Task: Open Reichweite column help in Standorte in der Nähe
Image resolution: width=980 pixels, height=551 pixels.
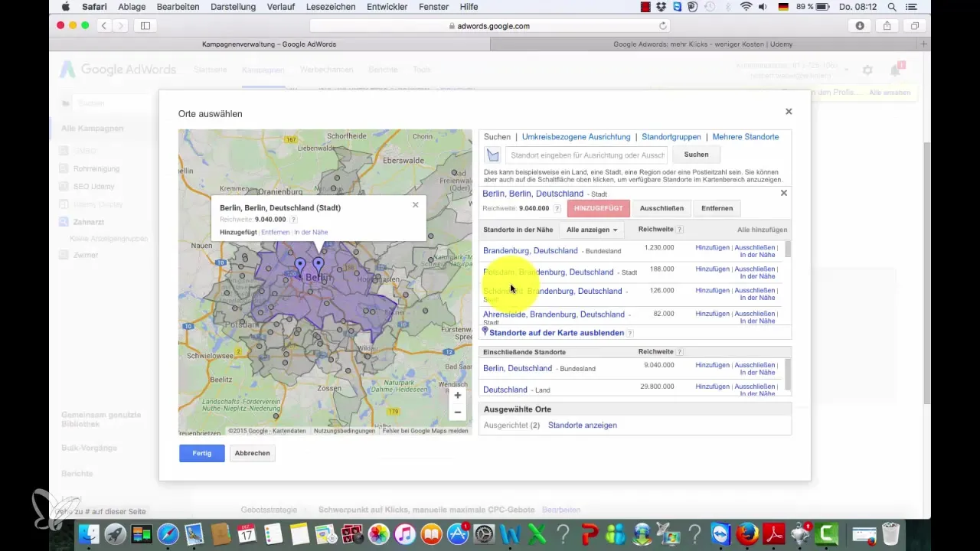Action: [680, 230]
